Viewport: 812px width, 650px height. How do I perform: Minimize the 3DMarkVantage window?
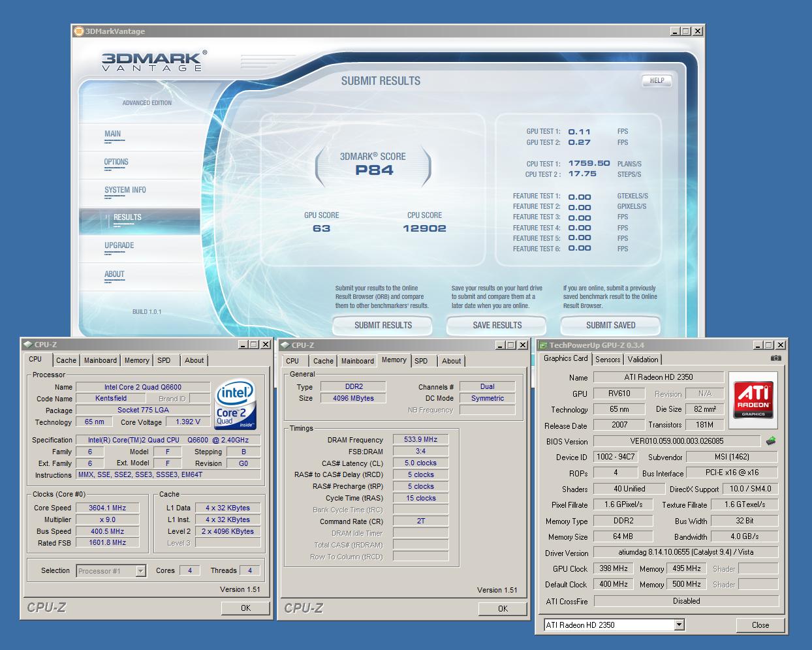coord(674,31)
